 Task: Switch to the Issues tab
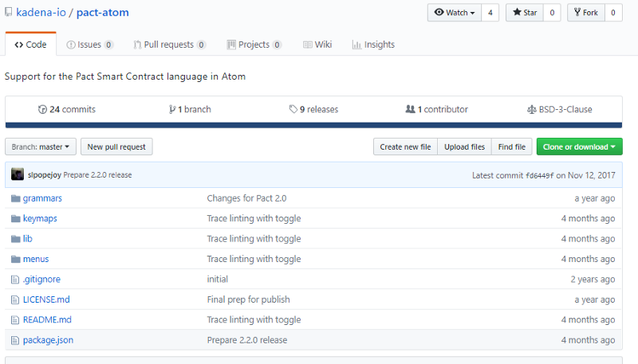(89, 45)
